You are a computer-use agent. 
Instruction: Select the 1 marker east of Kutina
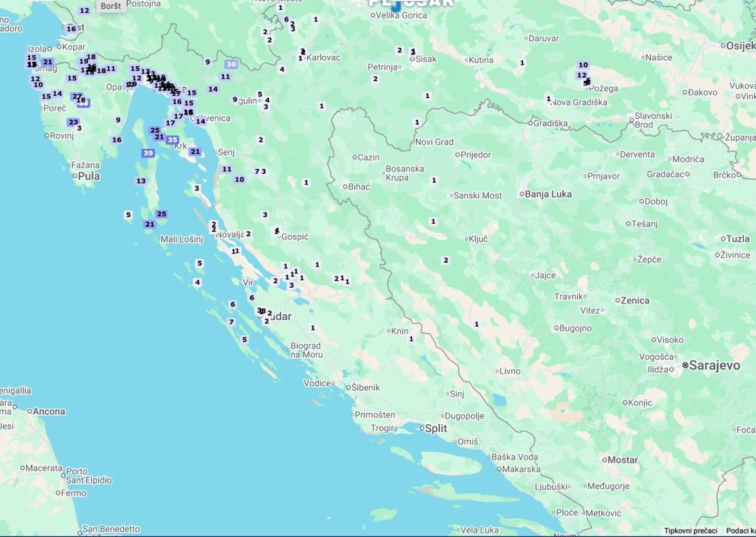click(x=522, y=63)
